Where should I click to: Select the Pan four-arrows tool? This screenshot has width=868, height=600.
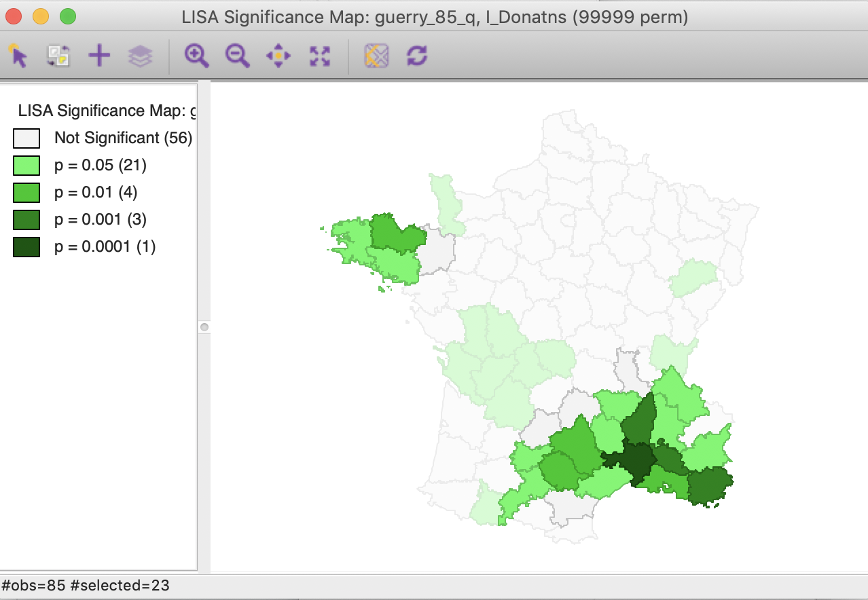point(278,56)
